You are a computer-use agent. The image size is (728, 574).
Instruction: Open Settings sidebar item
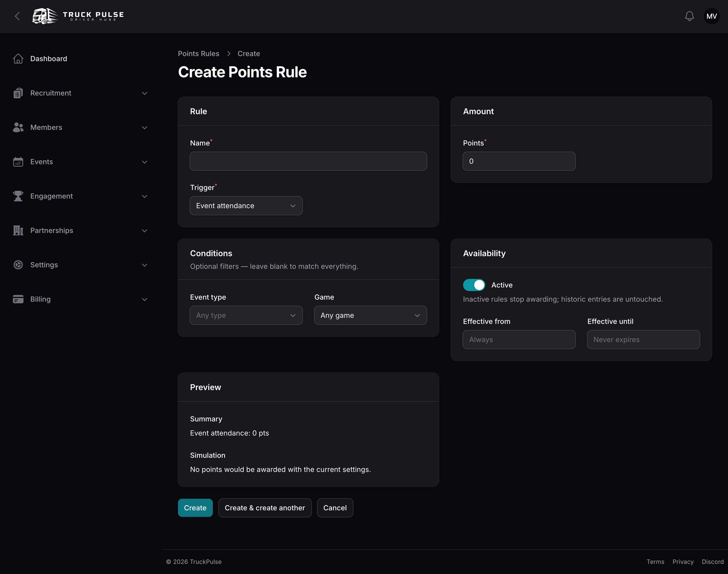pos(81,265)
